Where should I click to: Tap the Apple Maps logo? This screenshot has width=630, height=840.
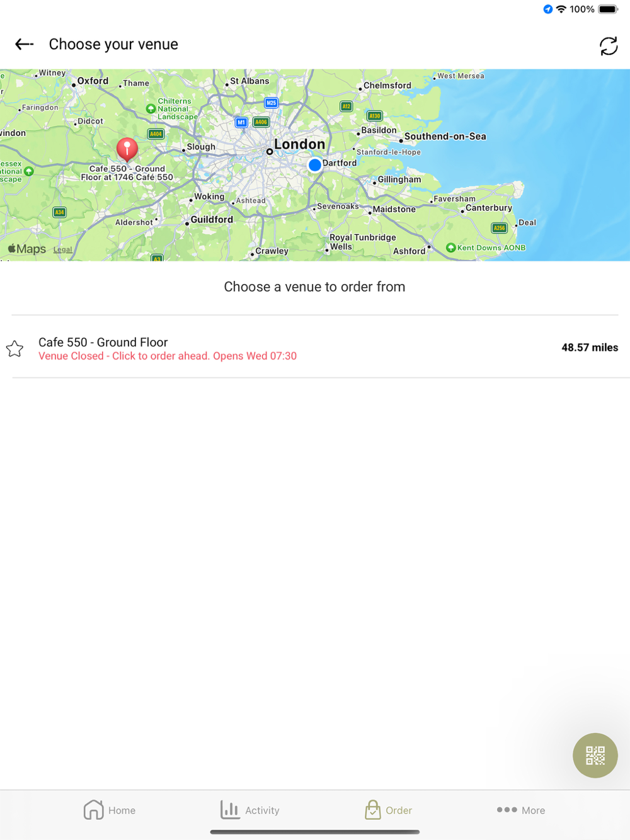[x=27, y=249]
